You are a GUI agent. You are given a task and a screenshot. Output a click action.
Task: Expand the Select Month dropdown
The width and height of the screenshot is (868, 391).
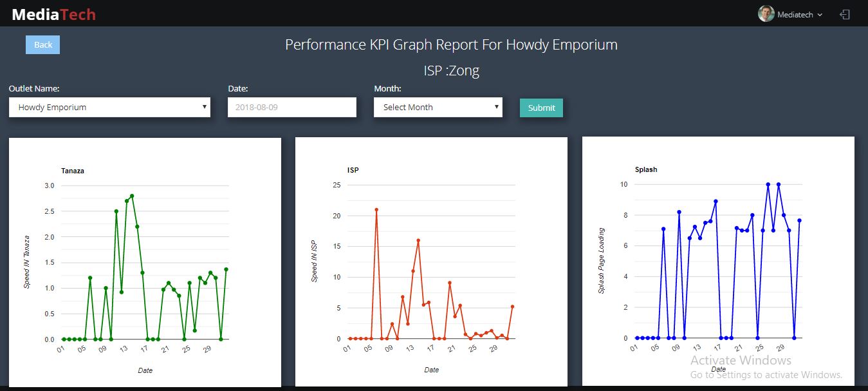pyautogui.click(x=438, y=107)
